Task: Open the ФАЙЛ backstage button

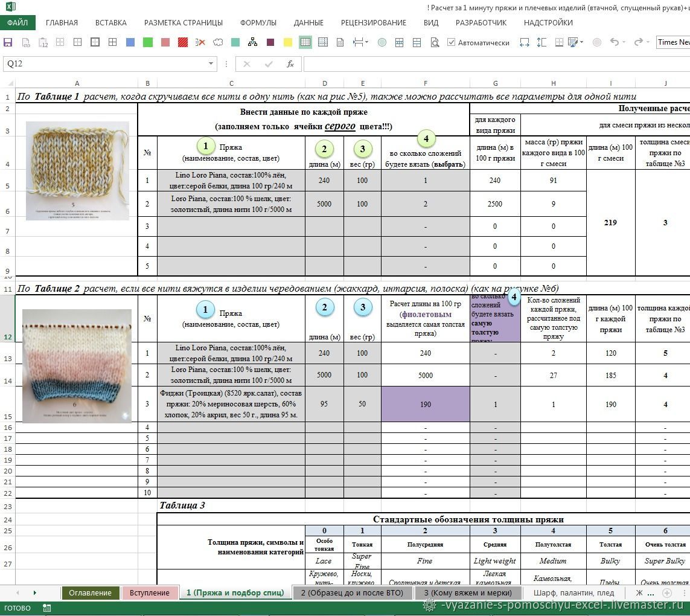Action: tap(18, 22)
